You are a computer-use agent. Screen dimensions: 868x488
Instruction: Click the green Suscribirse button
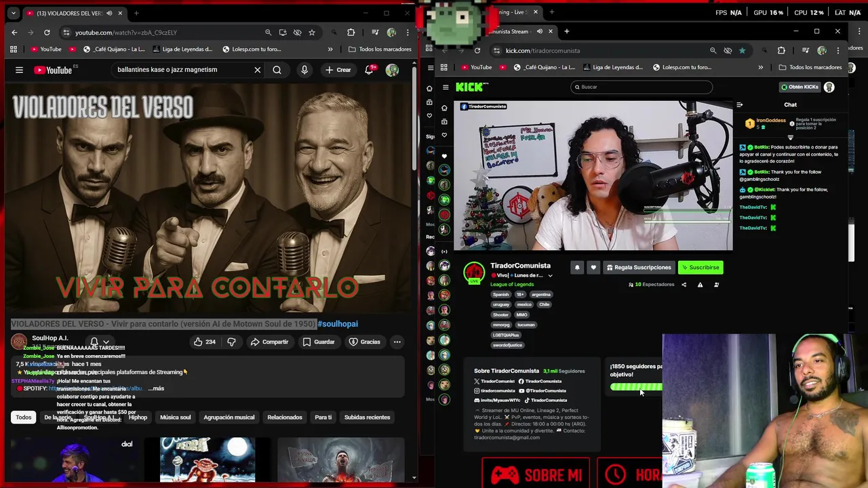(701, 268)
